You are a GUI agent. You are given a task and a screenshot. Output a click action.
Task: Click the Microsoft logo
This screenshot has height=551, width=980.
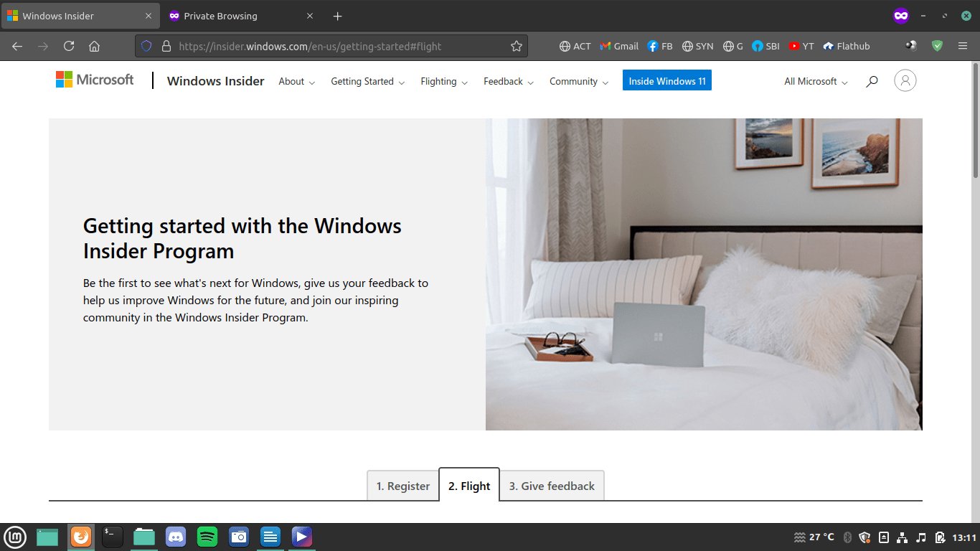point(95,80)
